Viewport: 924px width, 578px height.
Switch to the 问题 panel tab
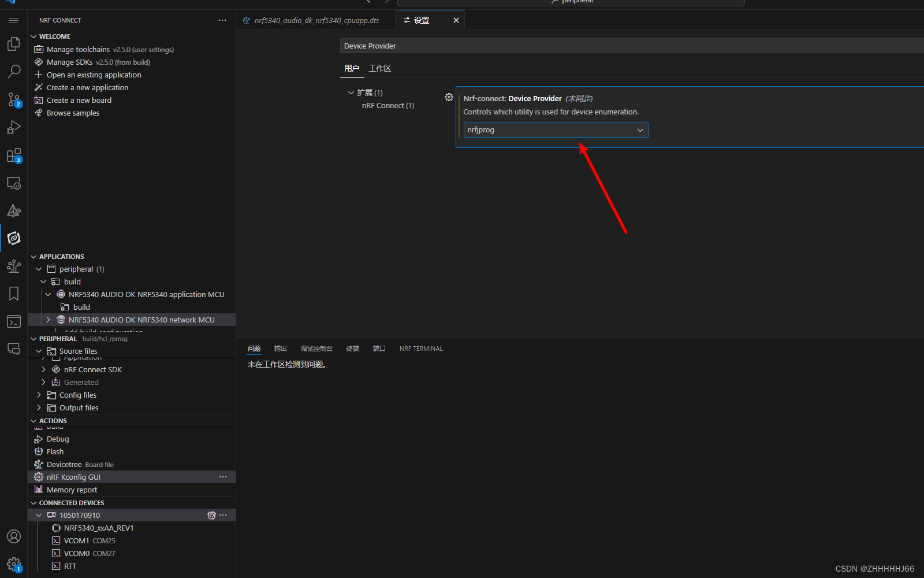[x=254, y=349]
